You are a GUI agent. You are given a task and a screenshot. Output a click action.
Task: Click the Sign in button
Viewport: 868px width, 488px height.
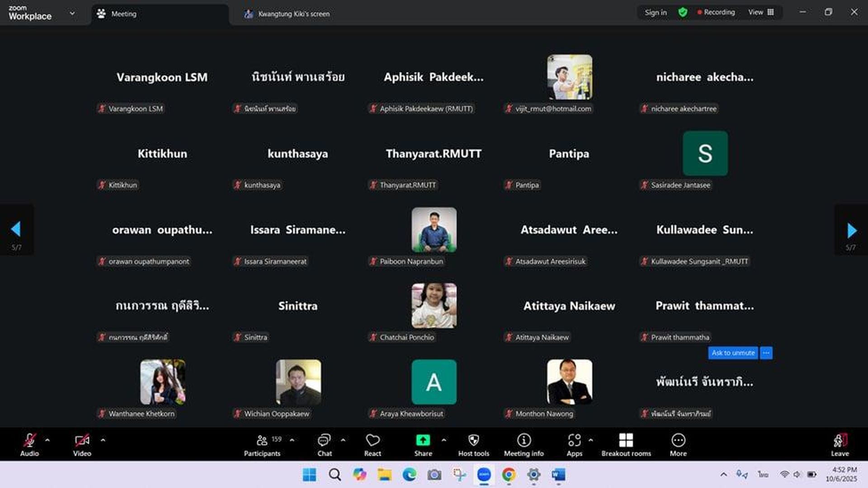[656, 13]
